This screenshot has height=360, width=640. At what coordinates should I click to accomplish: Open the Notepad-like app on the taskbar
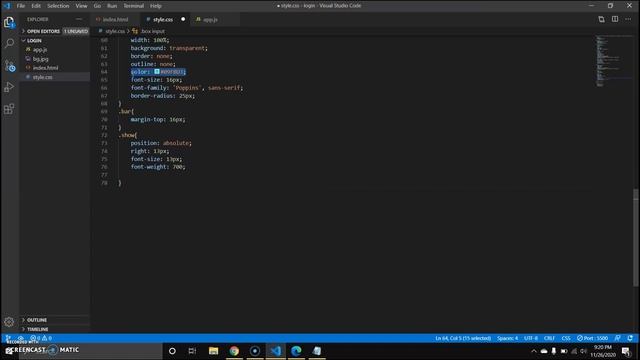point(317,351)
